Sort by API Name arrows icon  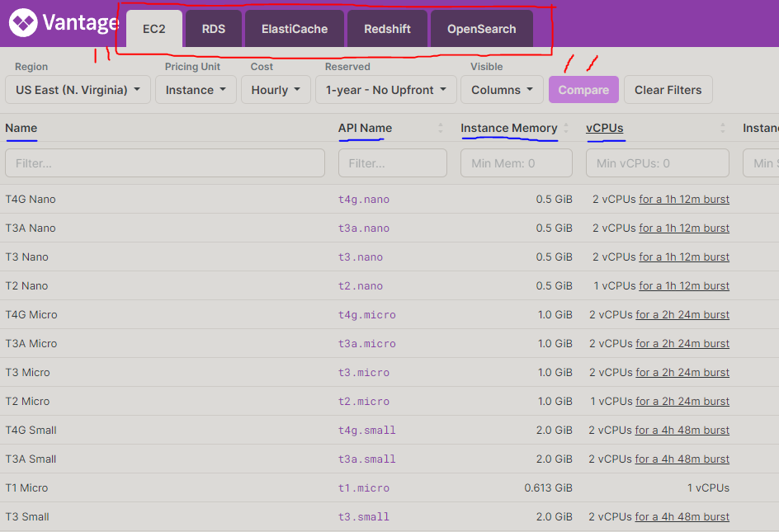(440, 128)
